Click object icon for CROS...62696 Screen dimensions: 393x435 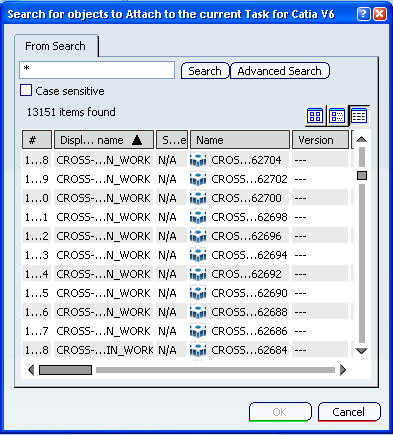[198, 236]
